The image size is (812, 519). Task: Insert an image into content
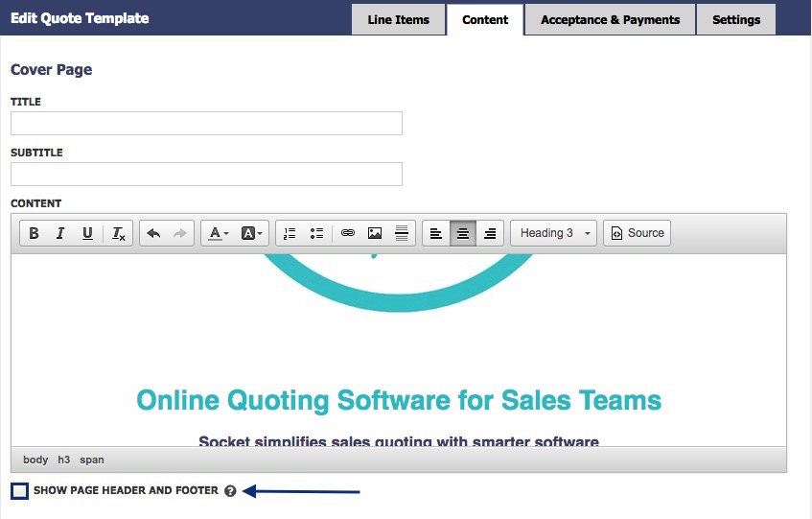pos(375,233)
